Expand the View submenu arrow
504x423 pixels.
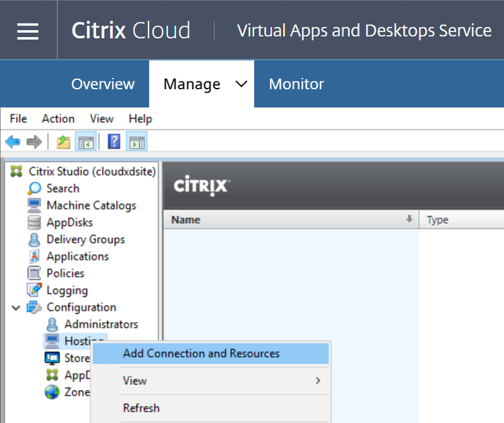click(x=318, y=381)
